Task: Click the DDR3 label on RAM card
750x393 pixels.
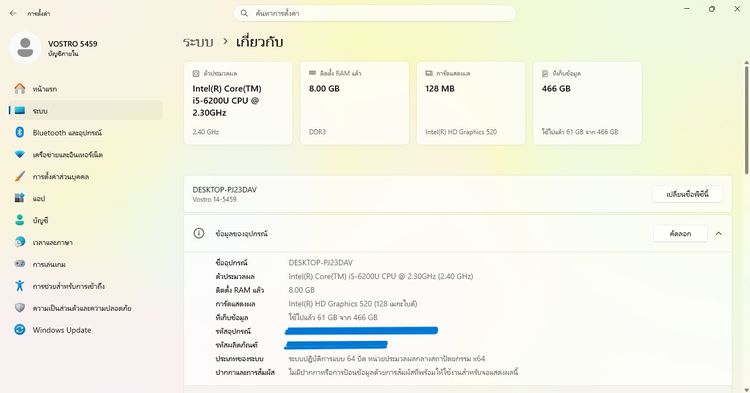Action: tap(317, 131)
